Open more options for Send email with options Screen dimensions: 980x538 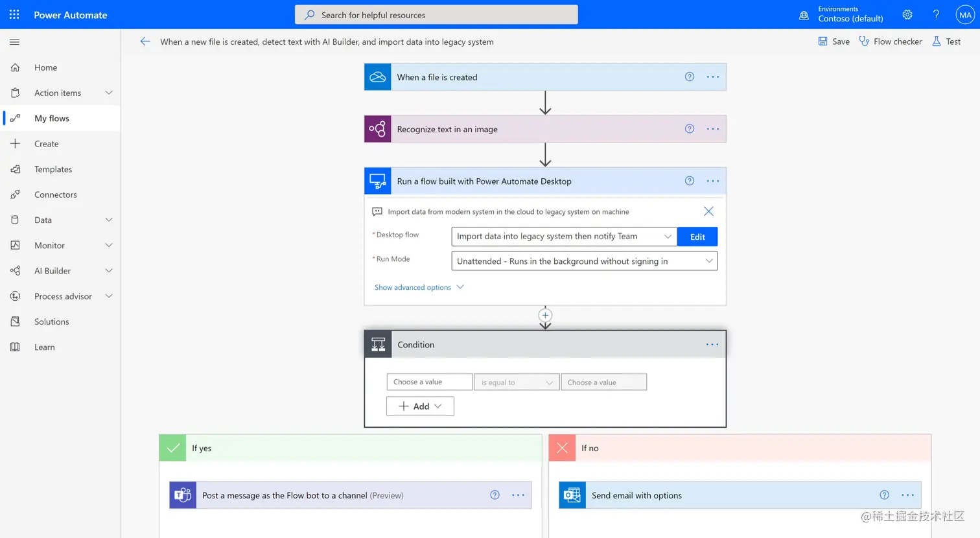[x=907, y=495]
